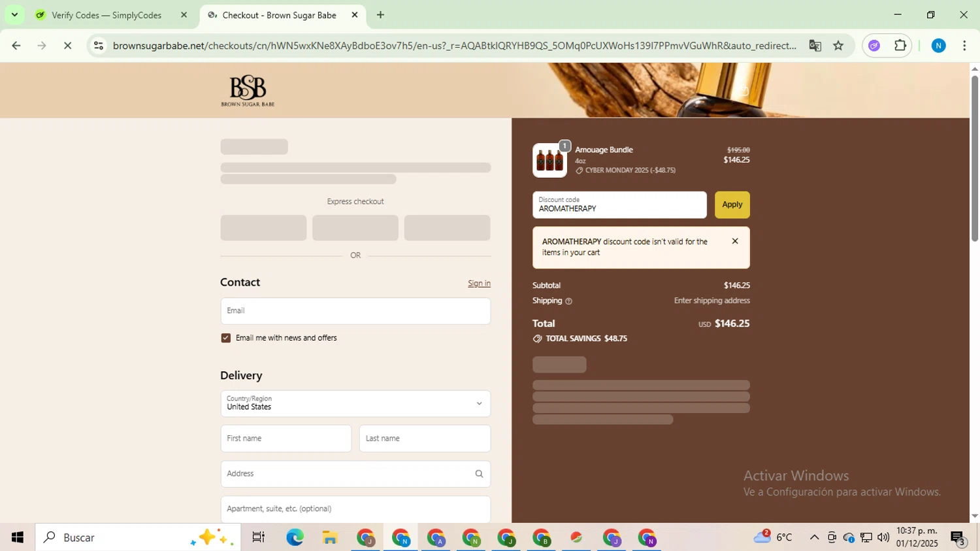Open the tab search dropdown arrow

click(14, 14)
